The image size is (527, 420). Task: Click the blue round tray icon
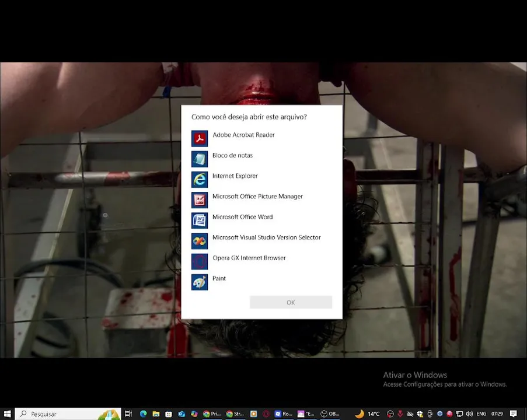point(439,414)
